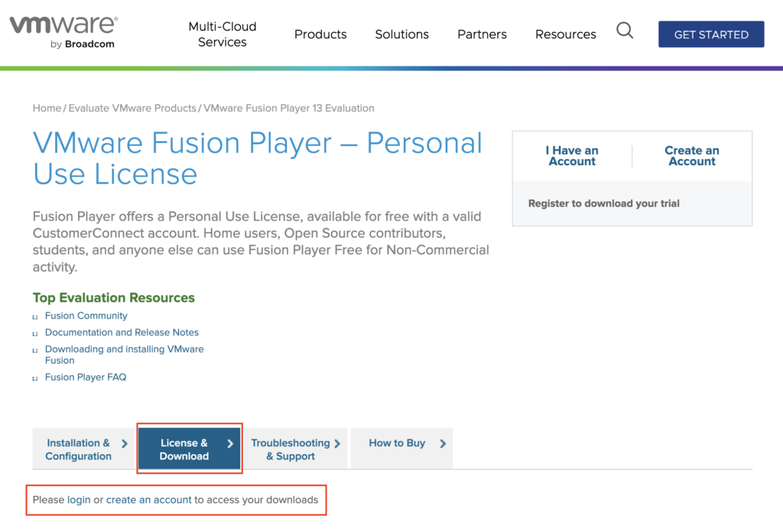Open the Fusion Community link
The width and height of the screenshot is (783, 532).
tap(86, 316)
